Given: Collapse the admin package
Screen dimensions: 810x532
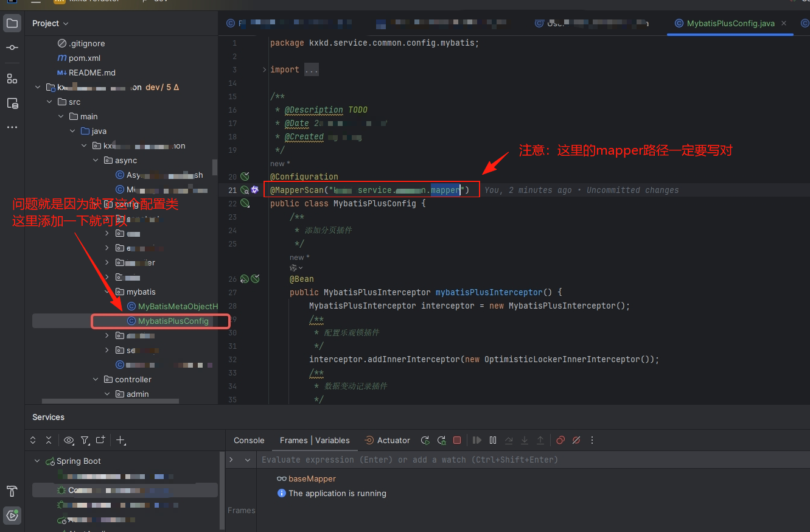Looking at the screenshot, I should pyautogui.click(x=107, y=394).
